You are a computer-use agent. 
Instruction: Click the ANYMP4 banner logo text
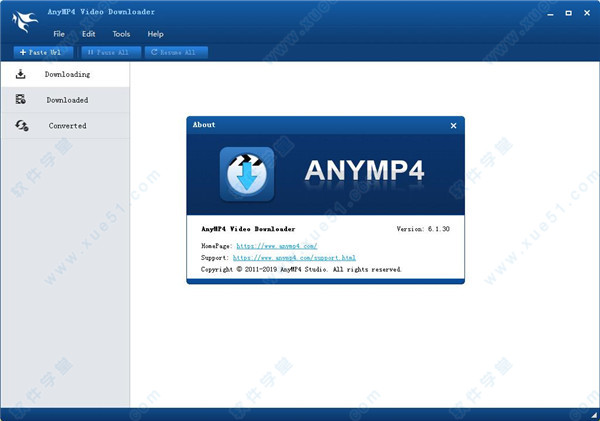tap(364, 170)
